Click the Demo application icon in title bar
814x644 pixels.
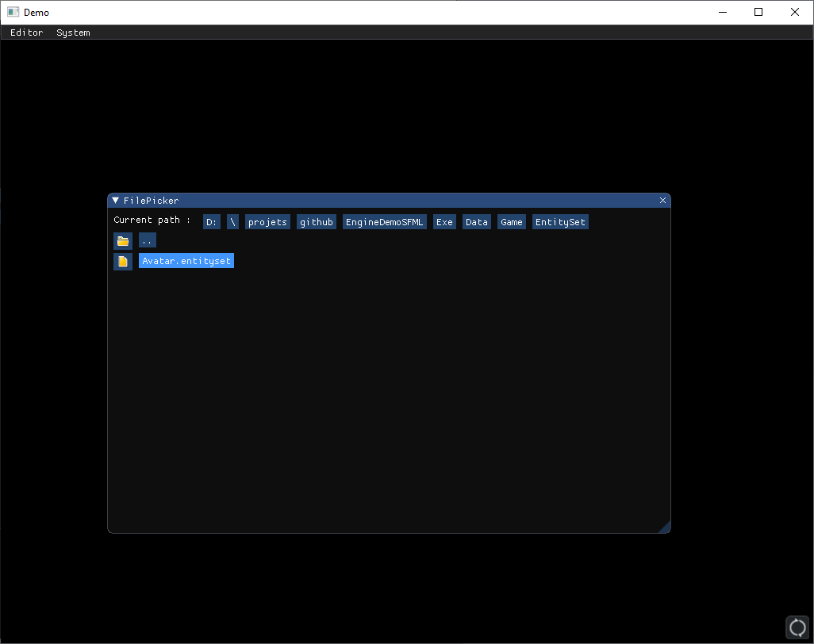[x=13, y=12]
